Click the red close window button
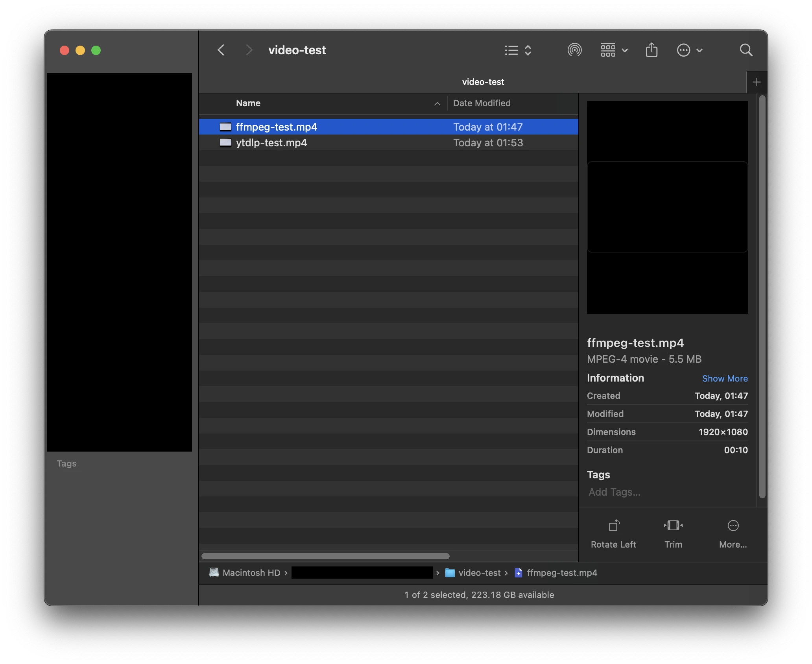 pos(65,50)
